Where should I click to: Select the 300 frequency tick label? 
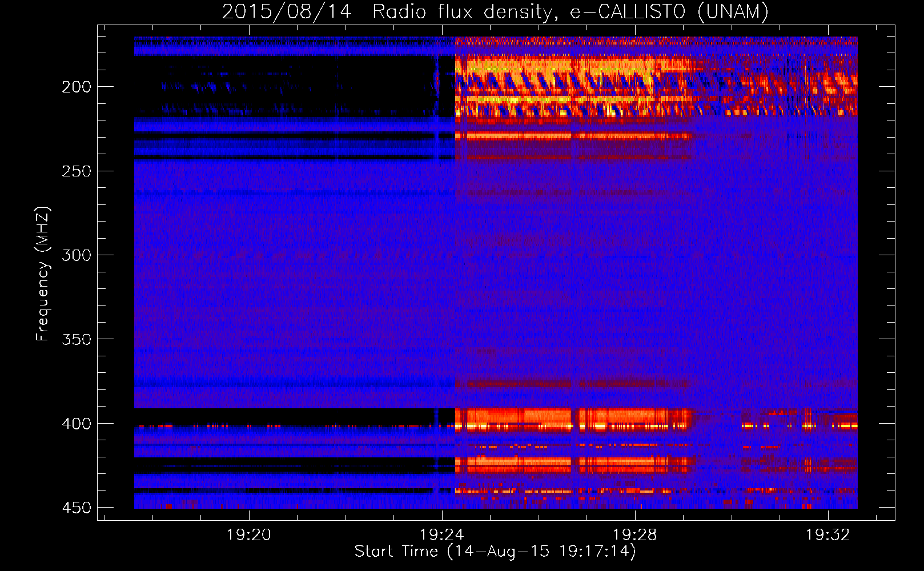click(x=77, y=255)
